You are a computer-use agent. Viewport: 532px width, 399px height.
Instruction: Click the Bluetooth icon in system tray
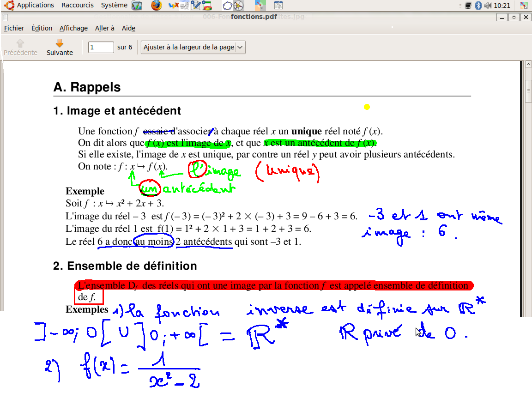tap(478, 6)
